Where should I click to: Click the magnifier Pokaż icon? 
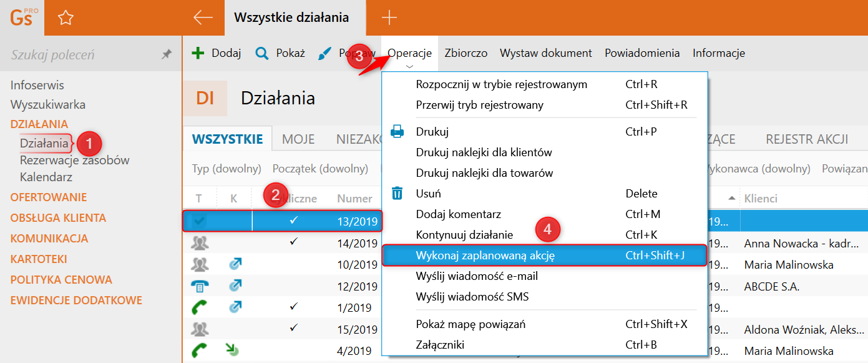pyautogui.click(x=262, y=53)
